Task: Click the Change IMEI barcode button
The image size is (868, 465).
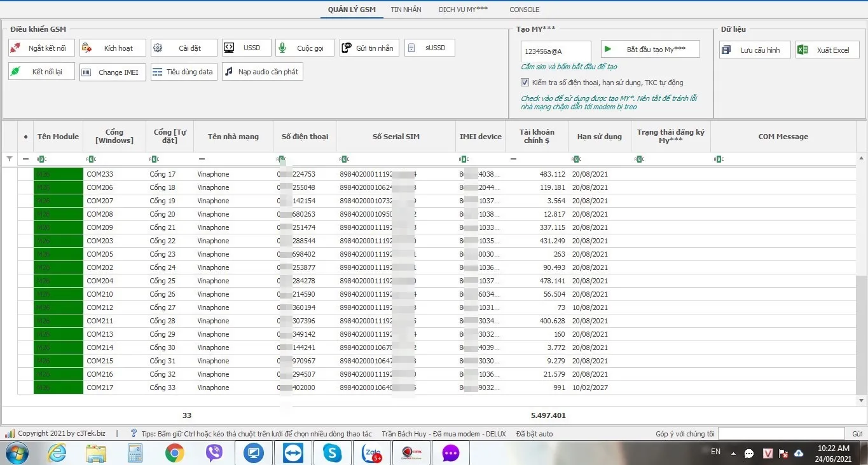Action: (113, 72)
